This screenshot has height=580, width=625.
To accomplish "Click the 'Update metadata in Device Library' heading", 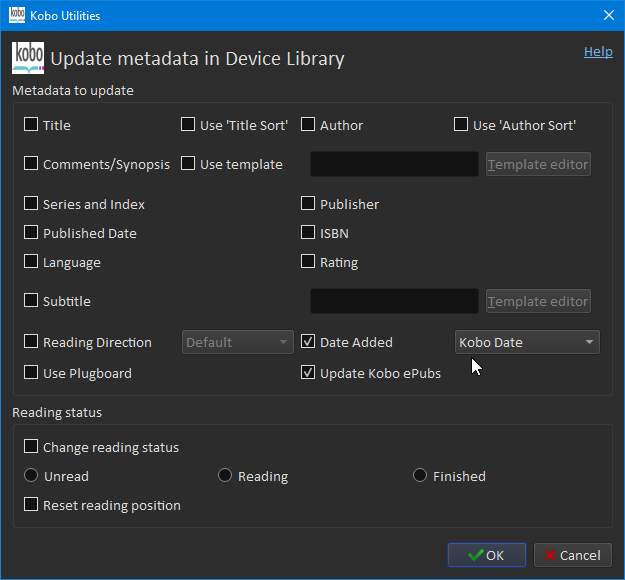I will [x=197, y=59].
